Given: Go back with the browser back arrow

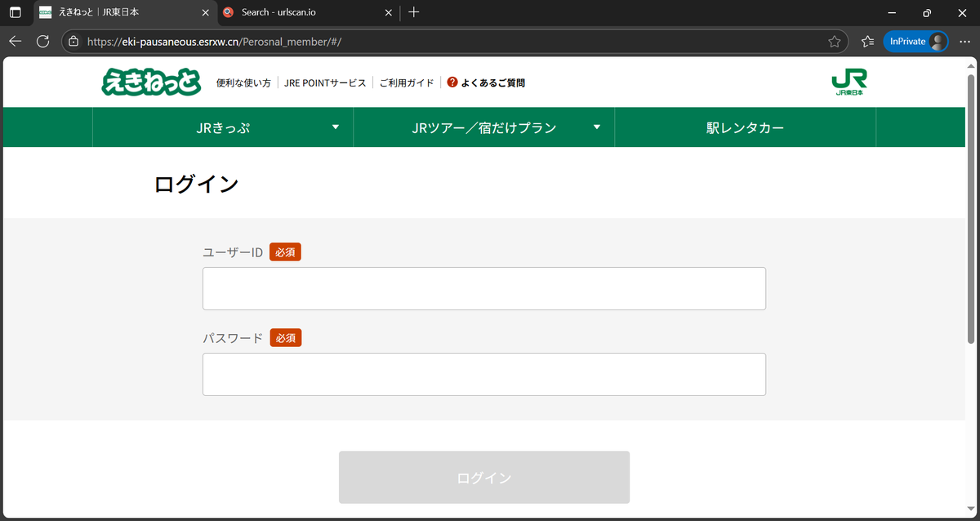Looking at the screenshot, I should point(16,41).
